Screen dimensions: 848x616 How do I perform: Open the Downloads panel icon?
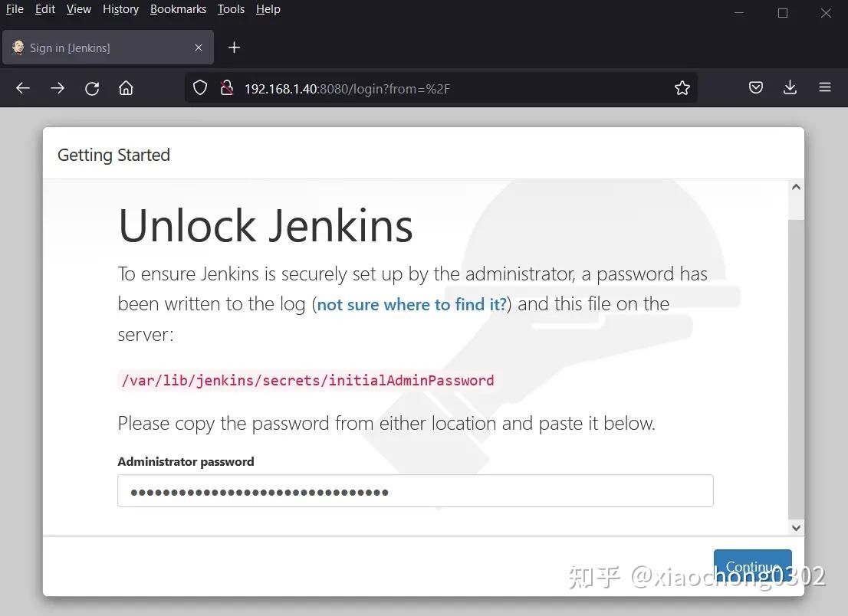(x=790, y=87)
